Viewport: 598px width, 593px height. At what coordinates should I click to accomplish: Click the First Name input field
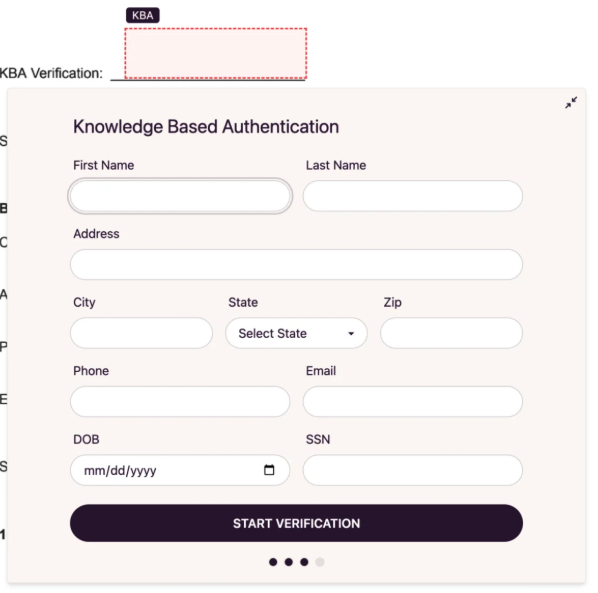click(x=180, y=196)
